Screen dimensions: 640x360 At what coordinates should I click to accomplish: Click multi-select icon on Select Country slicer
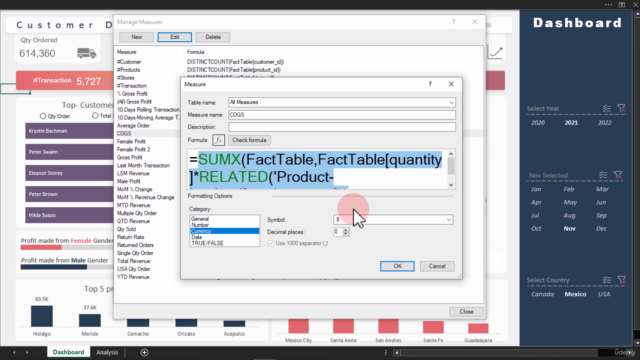point(607,280)
